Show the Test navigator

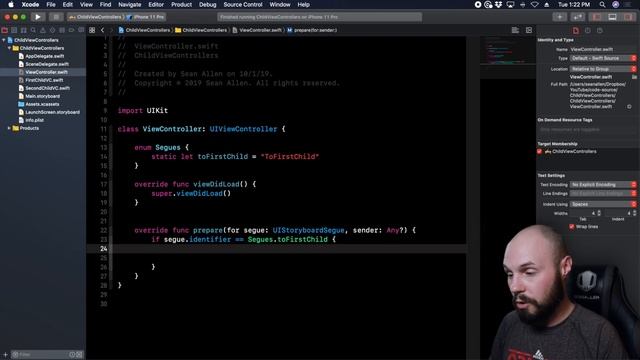[x=52, y=30]
